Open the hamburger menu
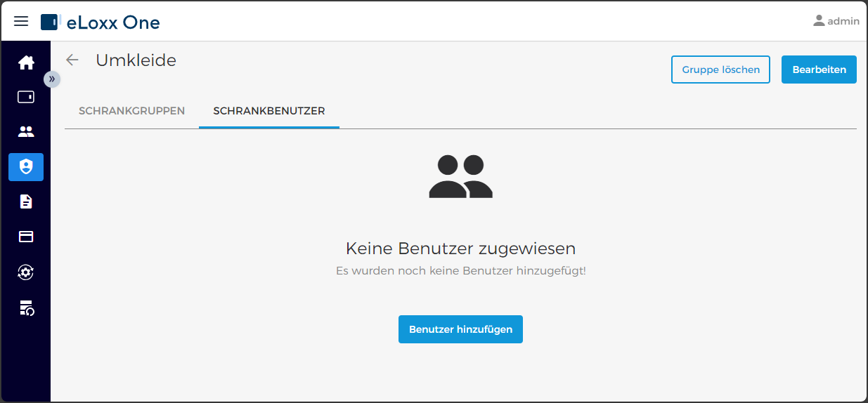The image size is (868, 403). 21,21
